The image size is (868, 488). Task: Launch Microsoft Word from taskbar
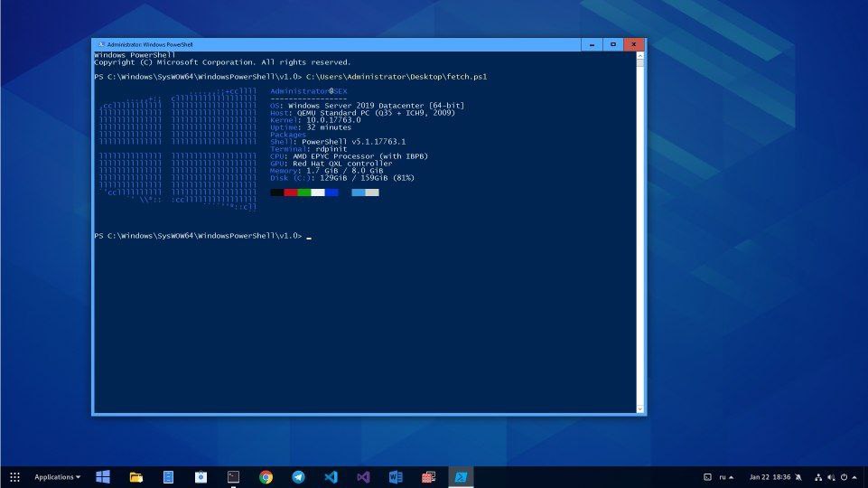pyautogui.click(x=396, y=477)
